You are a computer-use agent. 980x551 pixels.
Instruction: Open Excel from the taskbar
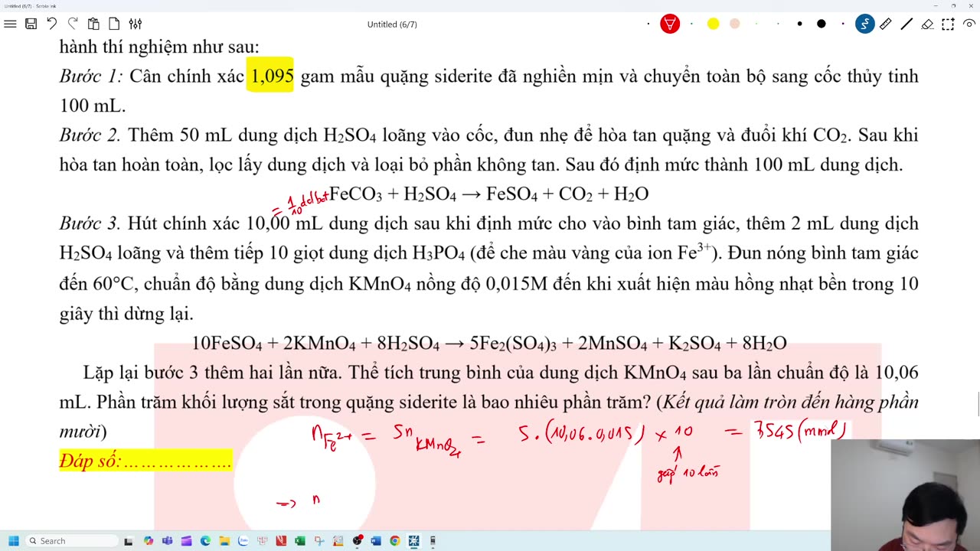pyautogui.click(x=300, y=541)
